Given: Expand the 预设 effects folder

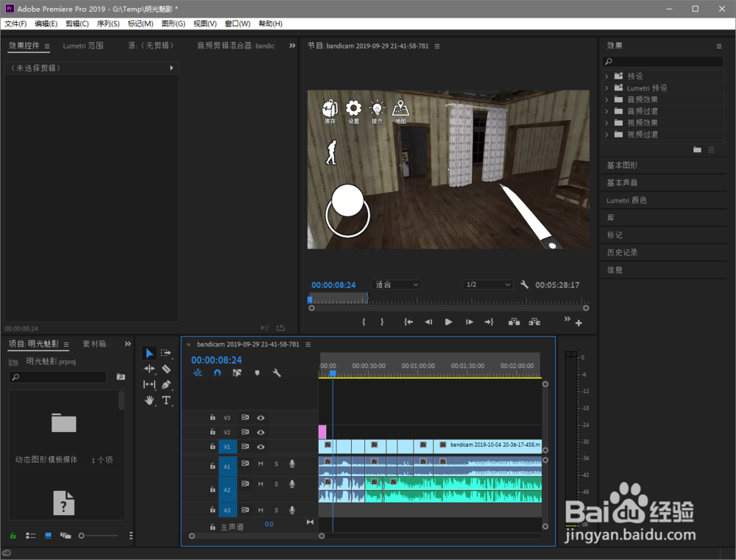Looking at the screenshot, I should click(x=606, y=76).
